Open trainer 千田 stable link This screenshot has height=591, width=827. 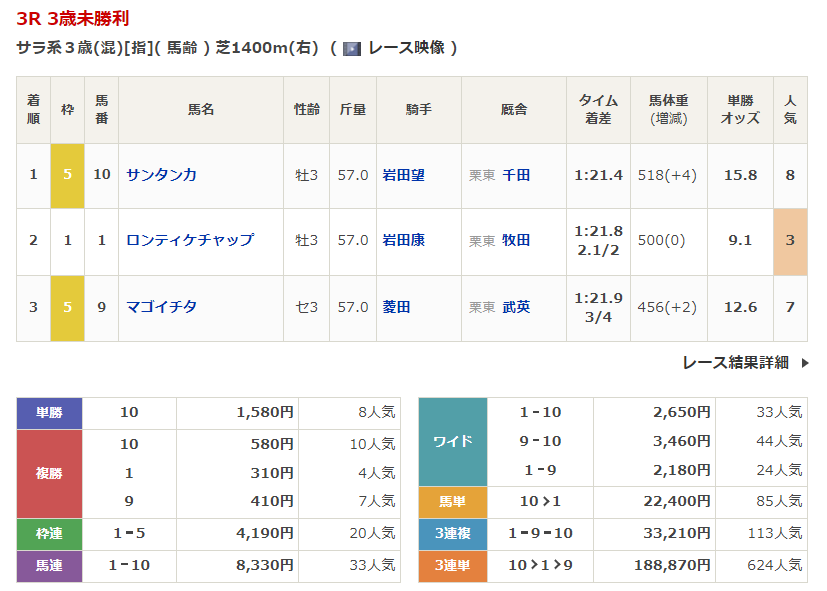(516, 175)
